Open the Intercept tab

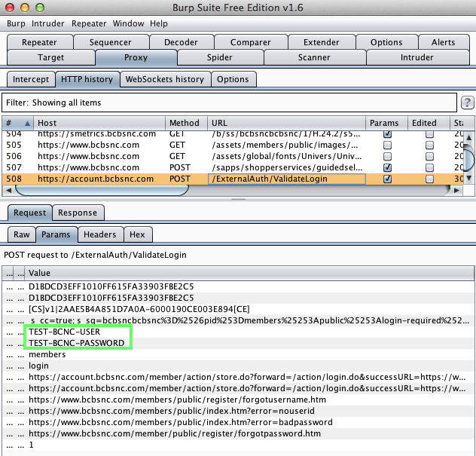pyautogui.click(x=31, y=79)
